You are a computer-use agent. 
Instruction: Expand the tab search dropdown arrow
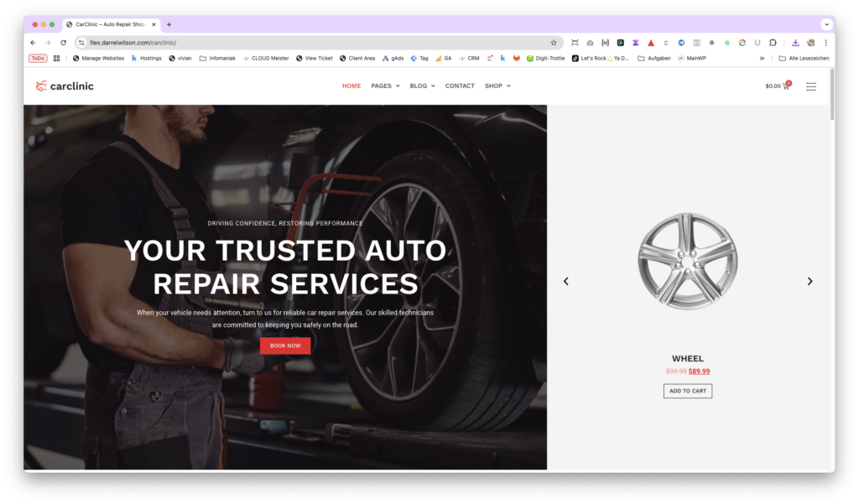point(826,24)
